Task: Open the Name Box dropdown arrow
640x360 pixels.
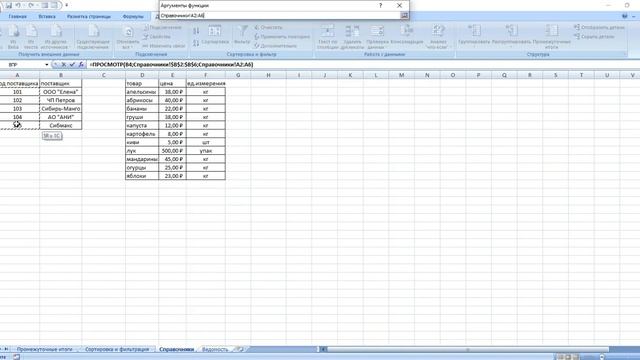Action: [x=47, y=64]
